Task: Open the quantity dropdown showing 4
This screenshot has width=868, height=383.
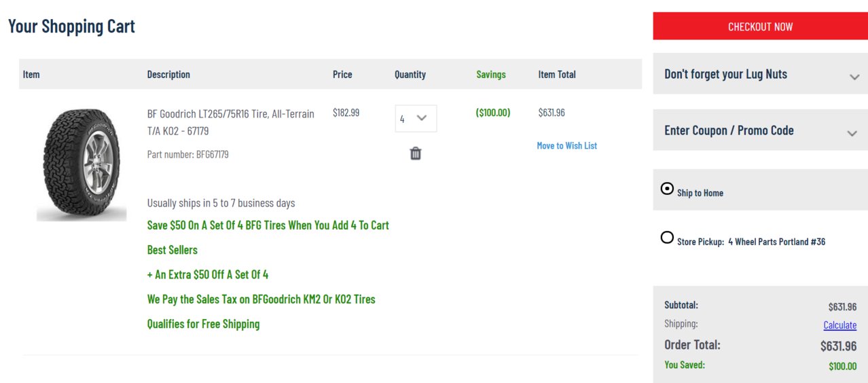Action: (416, 118)
